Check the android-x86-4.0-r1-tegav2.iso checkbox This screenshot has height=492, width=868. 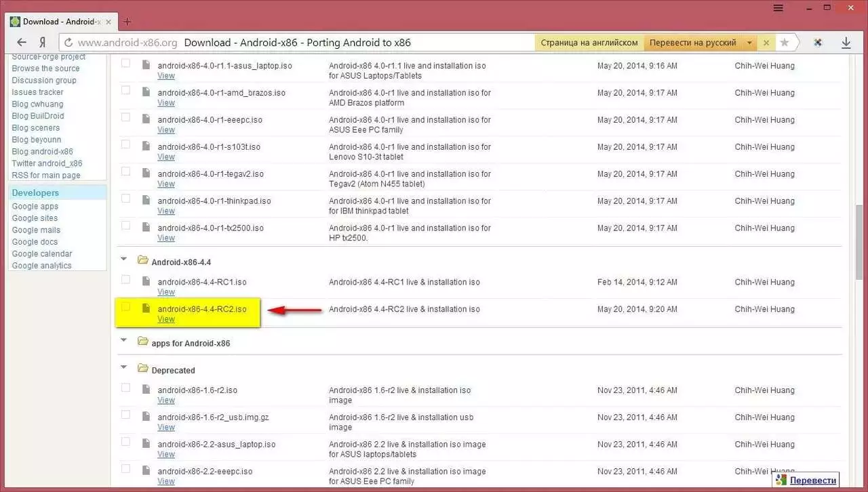[x=125, y=171]
